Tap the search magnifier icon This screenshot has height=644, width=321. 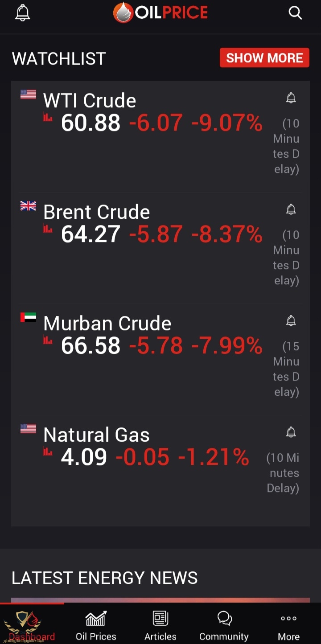click(295, 13)
